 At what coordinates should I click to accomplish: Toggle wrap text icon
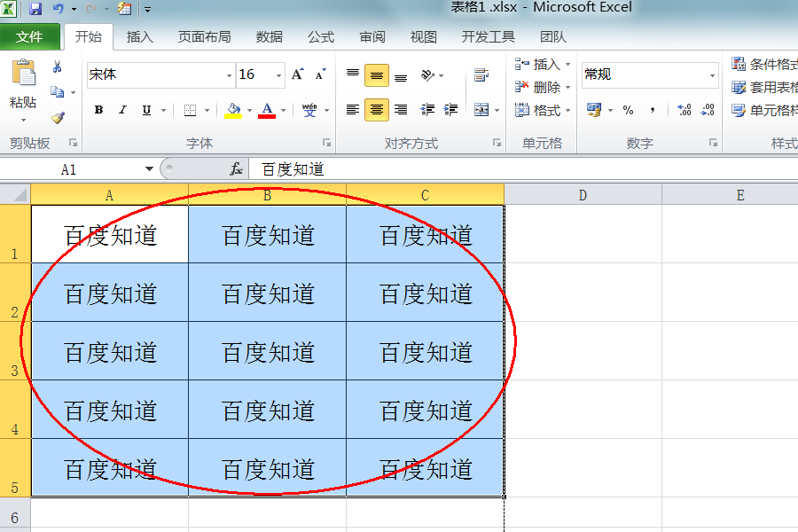481,75
